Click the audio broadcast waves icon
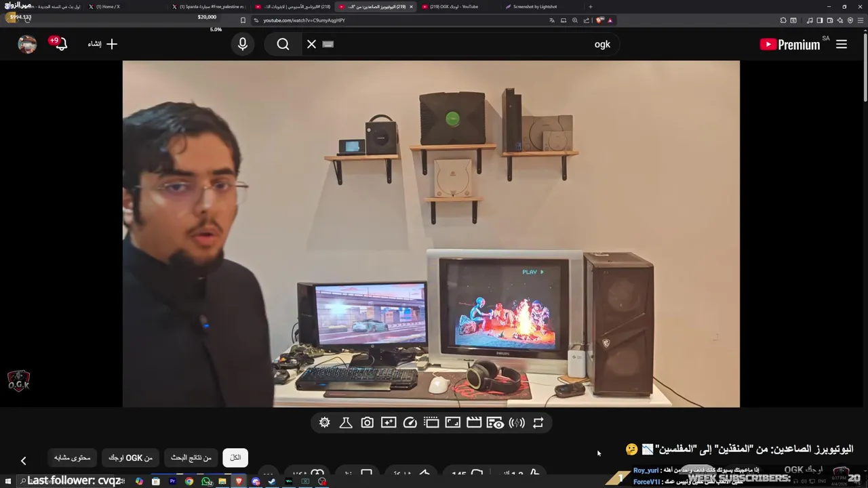This screenshot has width=868, height=488. pyautogui.click(x=517, y=423)
